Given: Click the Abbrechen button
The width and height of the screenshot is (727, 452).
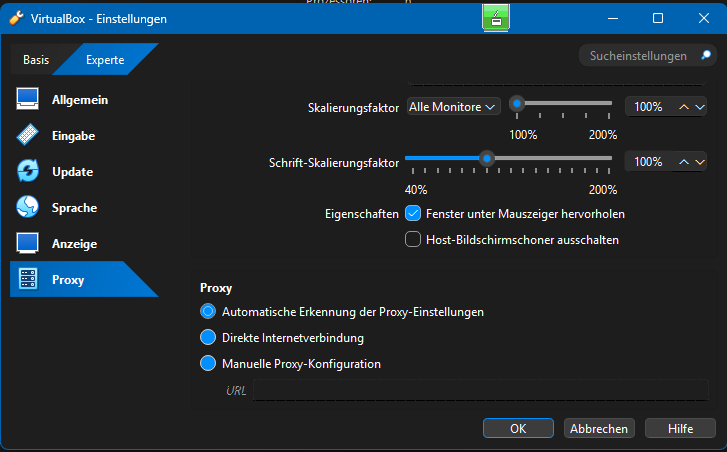Looking at the screenshot, I should pos(599,428).
